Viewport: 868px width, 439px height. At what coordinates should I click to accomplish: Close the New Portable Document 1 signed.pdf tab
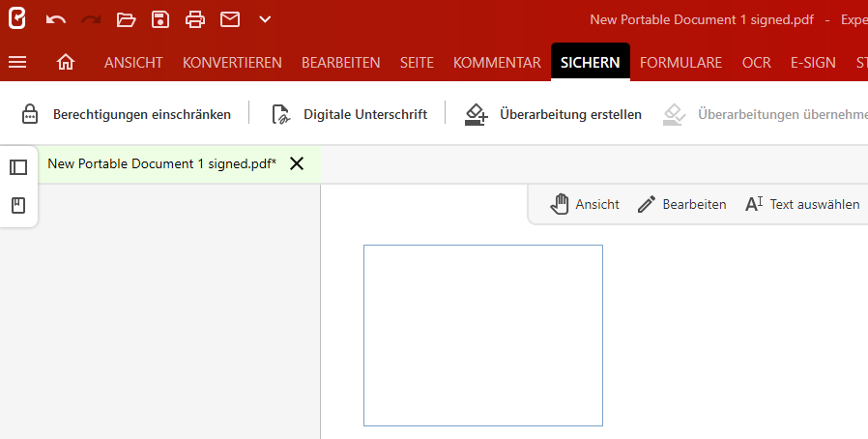pos(297,163)
